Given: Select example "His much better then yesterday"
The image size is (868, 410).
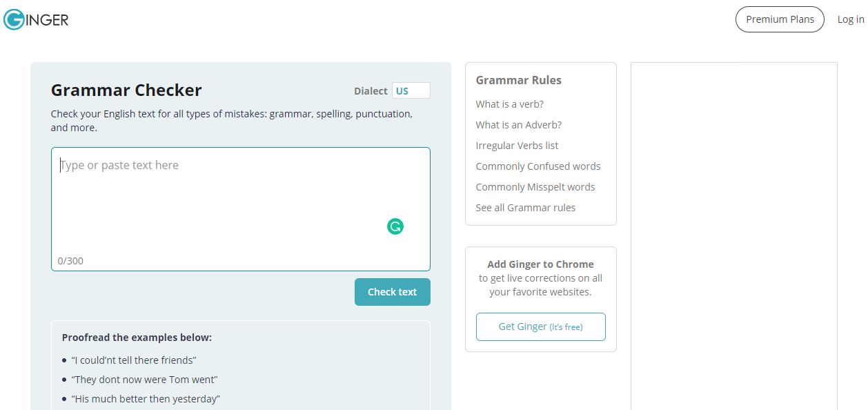Looking at the screenshot, I should point(146,399).
